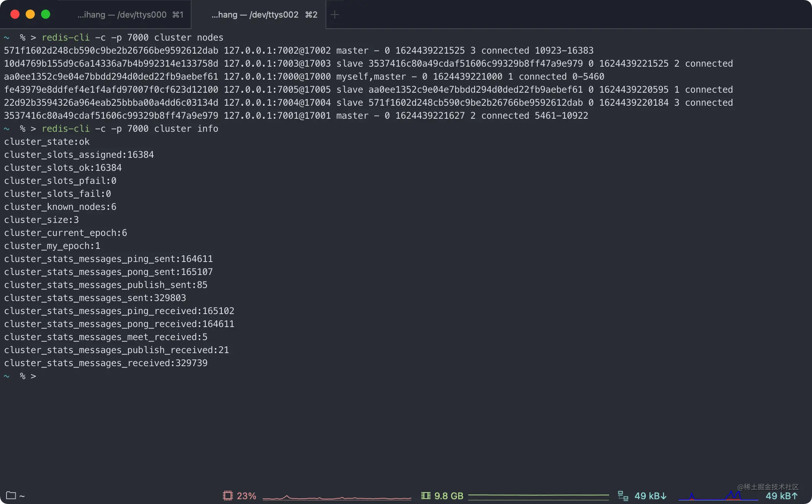Image resolution: width=812 pixels, height=504 pixels.
Task: Click the cluster_slots_assigned:16384 line
Action: [79, 155]
